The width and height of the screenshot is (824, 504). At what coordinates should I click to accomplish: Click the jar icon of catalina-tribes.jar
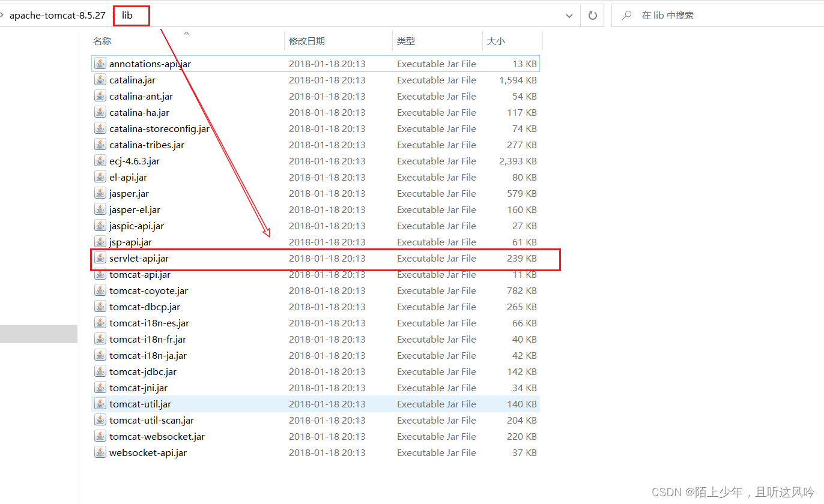(x=100, y=145)
